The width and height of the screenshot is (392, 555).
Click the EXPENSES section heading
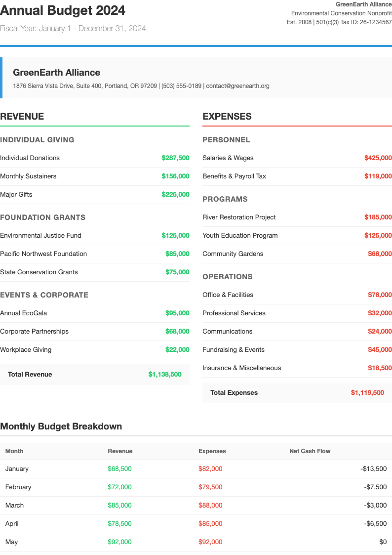(x=227, y=117)
